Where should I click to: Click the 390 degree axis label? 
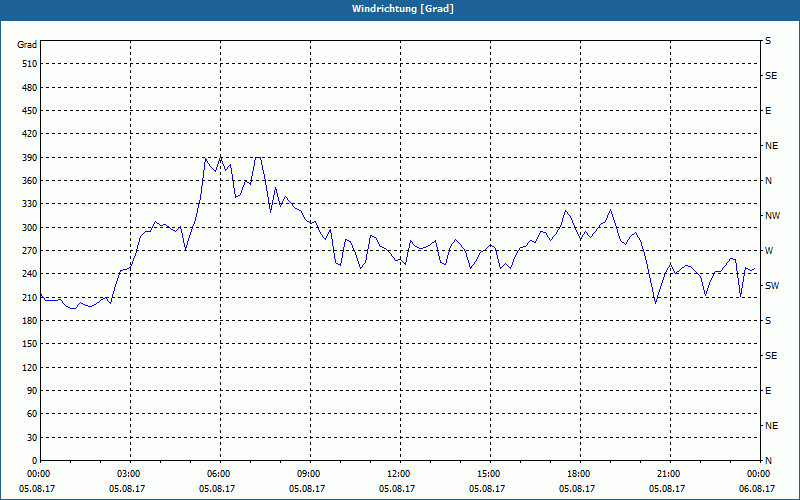[30, 158]
